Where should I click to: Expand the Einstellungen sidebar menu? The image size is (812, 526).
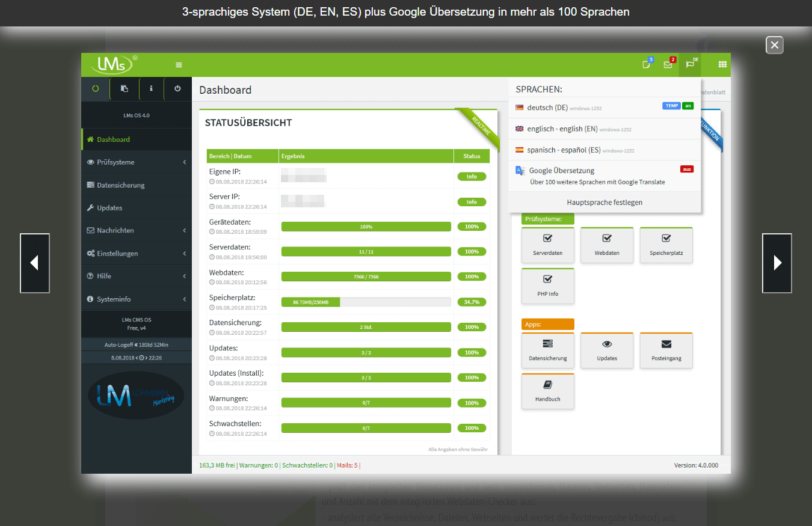coord(137,254)
